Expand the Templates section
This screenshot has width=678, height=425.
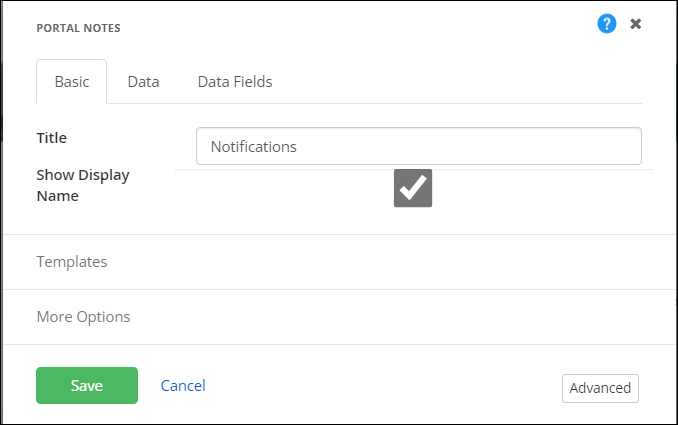pyautogui.click(x=72, y=262)
